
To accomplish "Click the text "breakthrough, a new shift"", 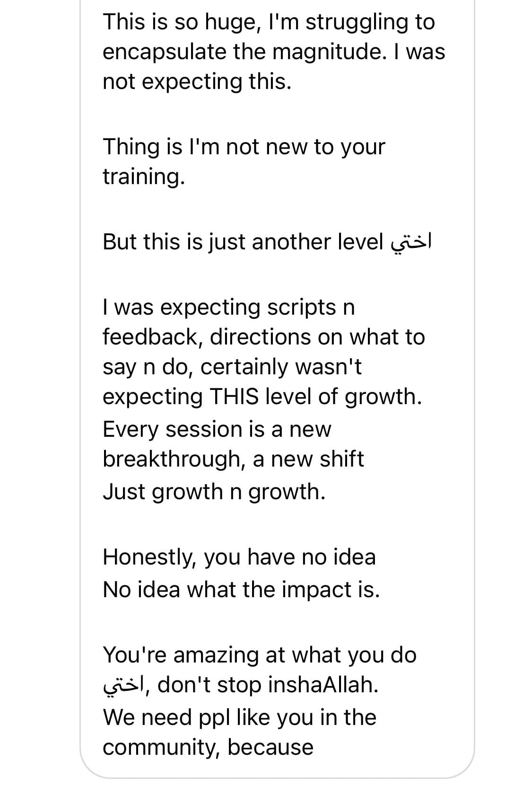I will 233,459.
